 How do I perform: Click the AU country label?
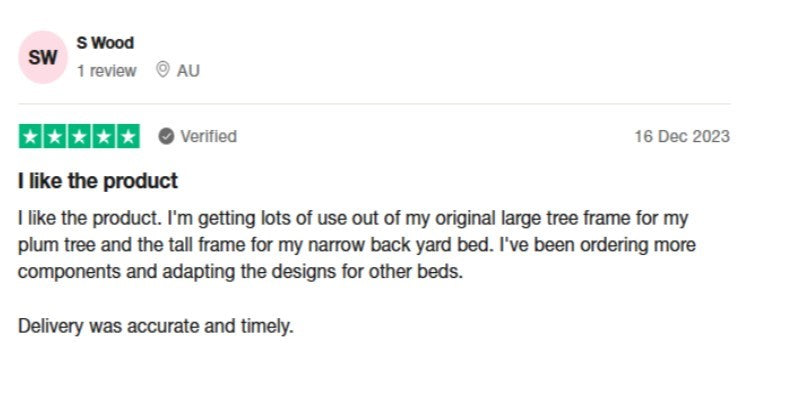pos(188,71)
